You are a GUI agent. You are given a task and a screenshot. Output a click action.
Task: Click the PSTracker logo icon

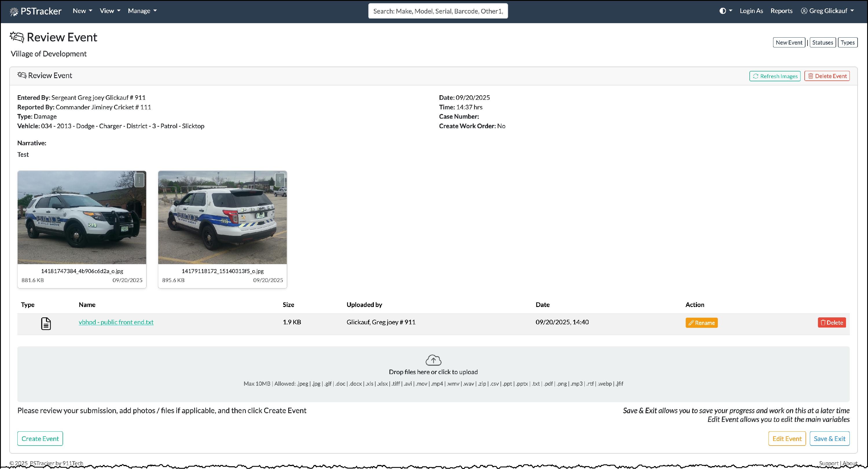point(14,12)
